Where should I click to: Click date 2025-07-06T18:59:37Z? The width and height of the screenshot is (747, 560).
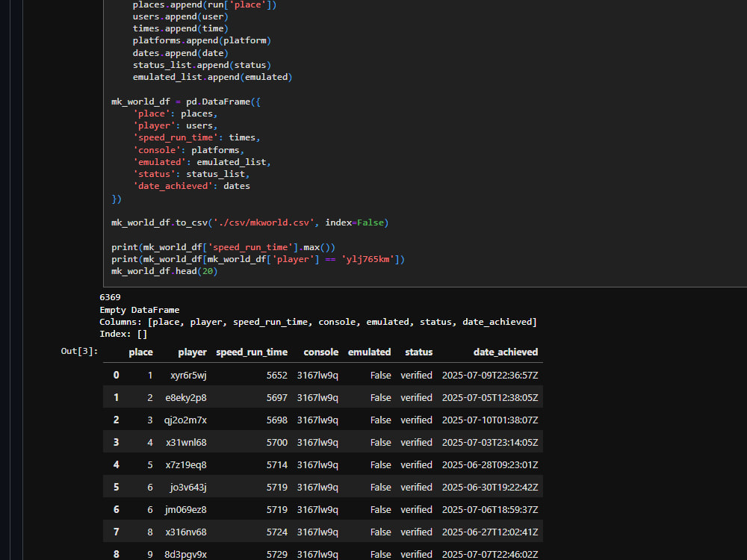point(490,509)
